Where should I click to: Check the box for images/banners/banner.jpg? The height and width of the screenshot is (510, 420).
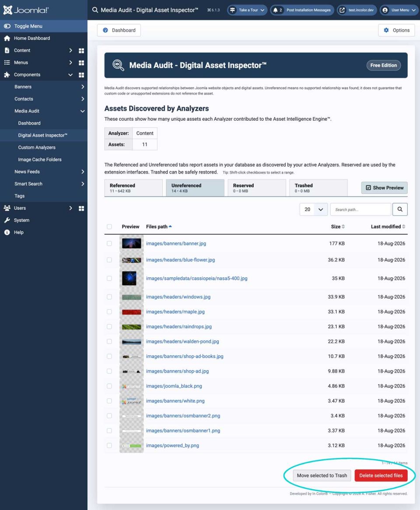[x=109, y=243]
